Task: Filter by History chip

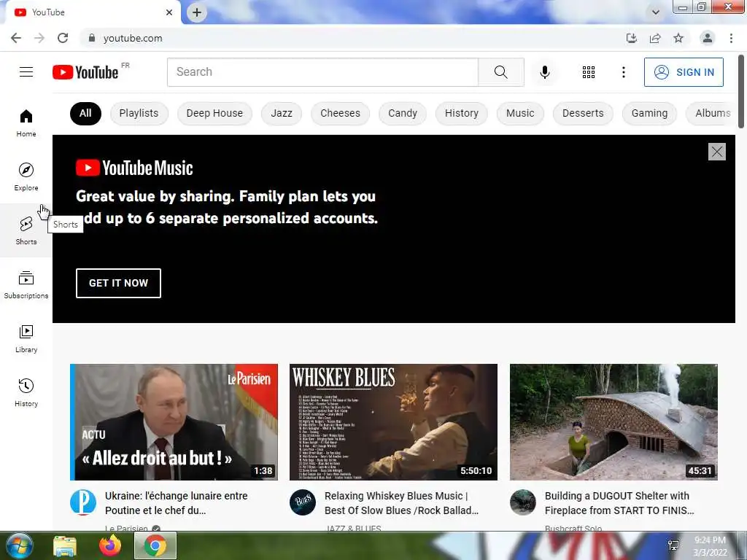Action: [x=462, y=113]
